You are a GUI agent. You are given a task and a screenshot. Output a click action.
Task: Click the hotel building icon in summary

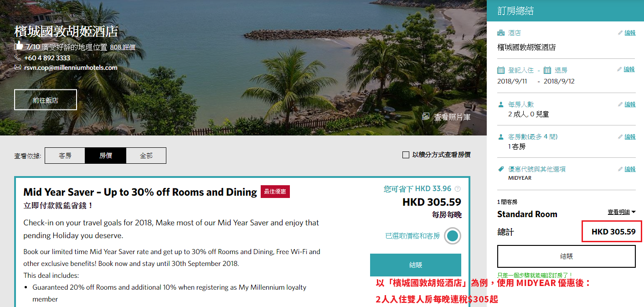pyautogui.click(x=501, y=33)
